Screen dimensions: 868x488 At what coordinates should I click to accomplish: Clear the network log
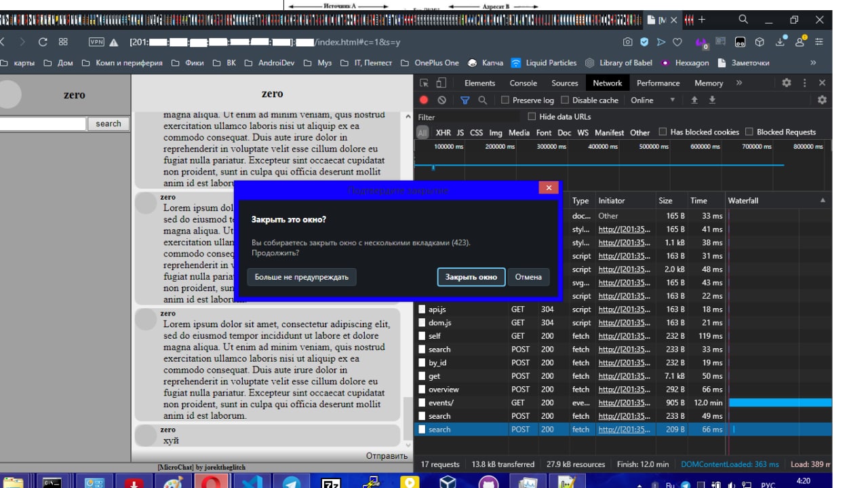(442, 100)
